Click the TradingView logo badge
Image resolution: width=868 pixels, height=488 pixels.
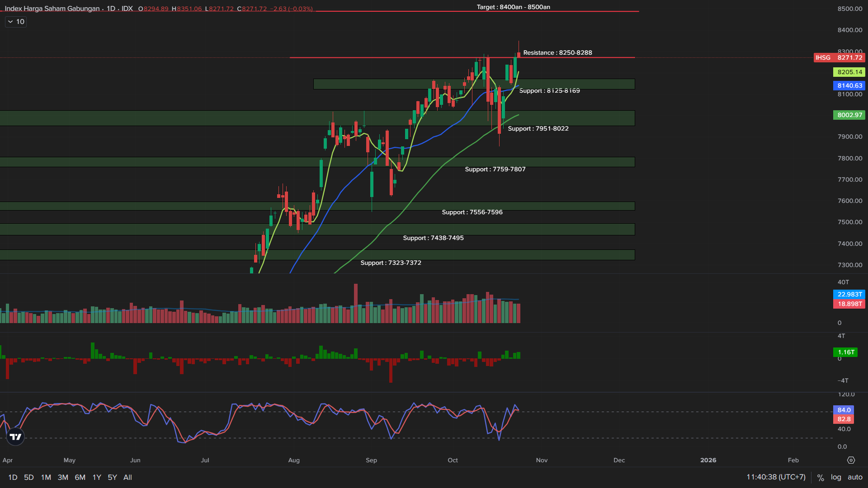(x=15, y=436)
